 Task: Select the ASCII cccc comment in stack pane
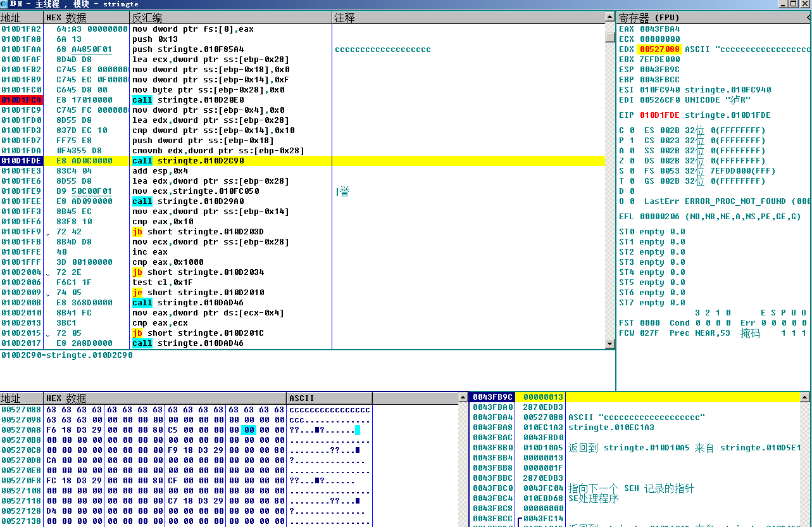click(x=636, y=417)
